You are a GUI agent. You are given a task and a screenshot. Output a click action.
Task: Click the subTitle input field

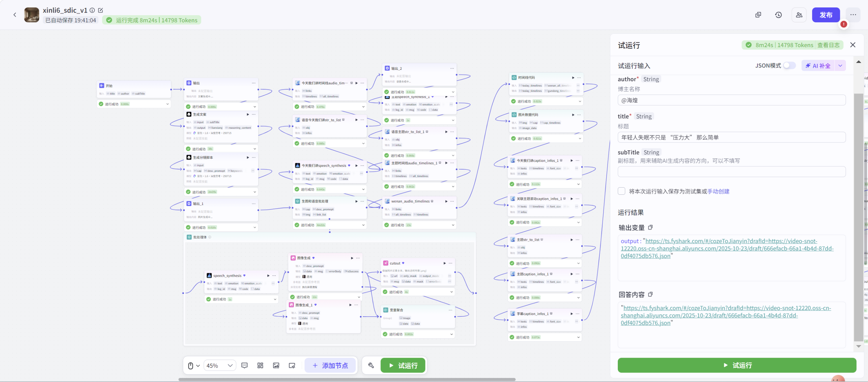tap(731, 172)
